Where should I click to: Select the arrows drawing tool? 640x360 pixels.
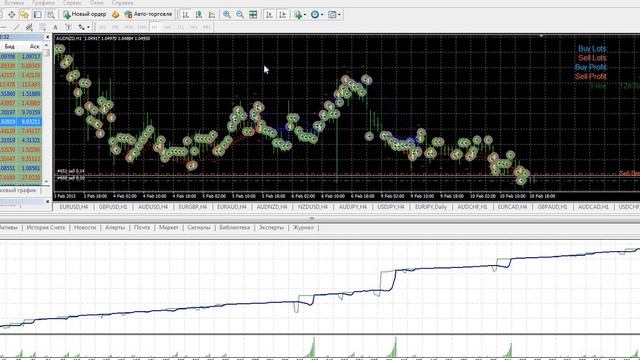[x=81, y=27]
